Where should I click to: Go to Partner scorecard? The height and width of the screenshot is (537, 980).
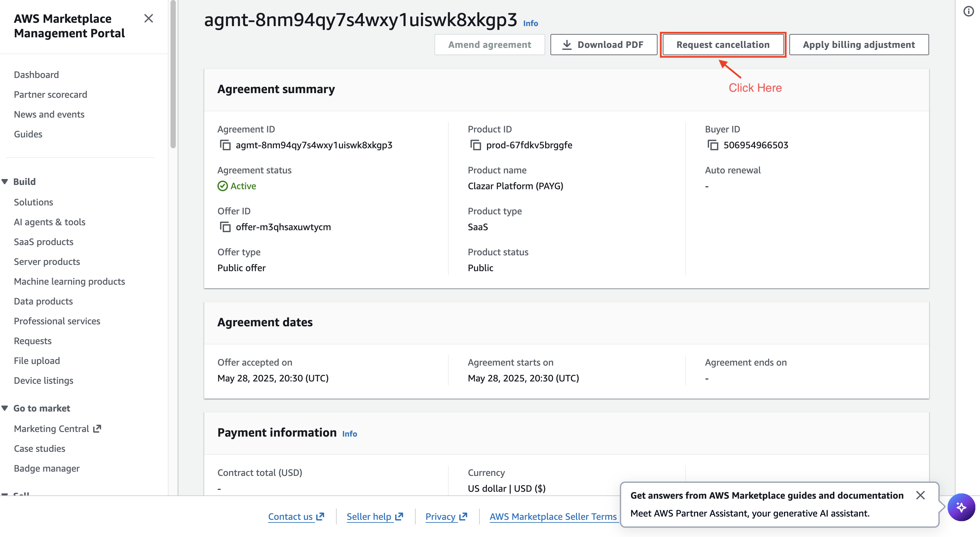pos(51,94)
